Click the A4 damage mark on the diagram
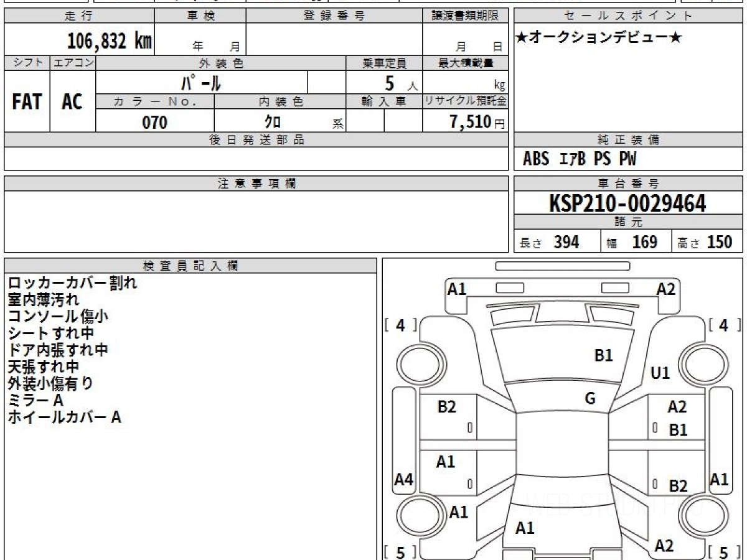The image size is (747, 560). click(x=404, y=480)
